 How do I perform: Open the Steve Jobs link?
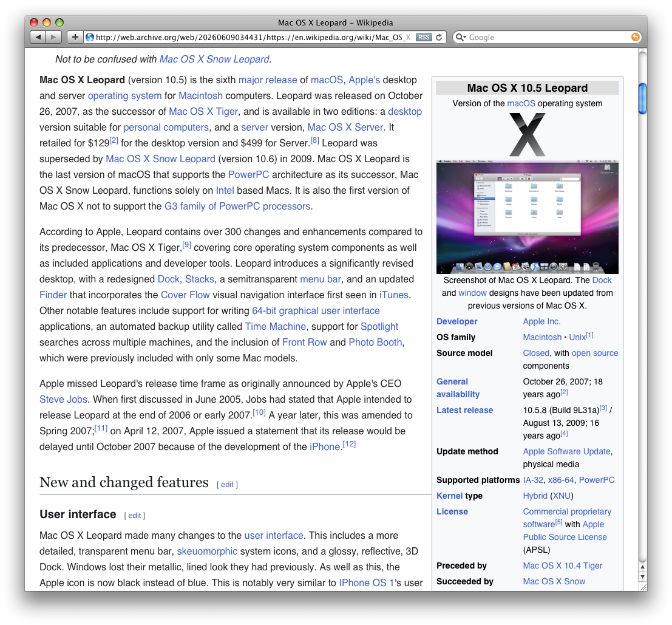pyautogui.click(x=63, y=400)
